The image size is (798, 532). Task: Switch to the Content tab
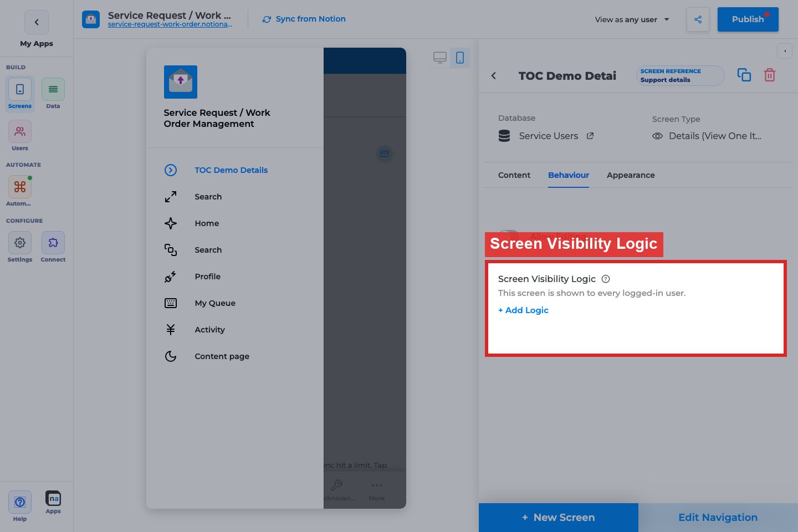(514, 175)
